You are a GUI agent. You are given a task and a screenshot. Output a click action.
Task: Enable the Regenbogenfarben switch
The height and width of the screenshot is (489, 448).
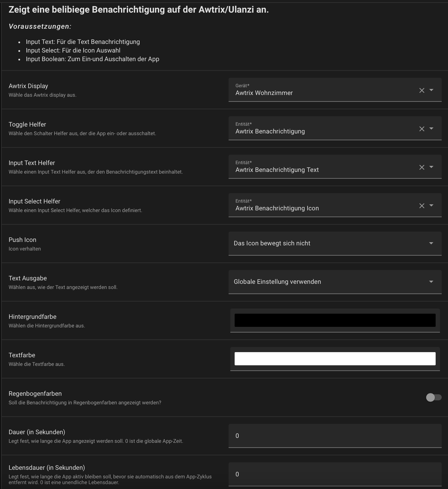click(x=434, y=397)
